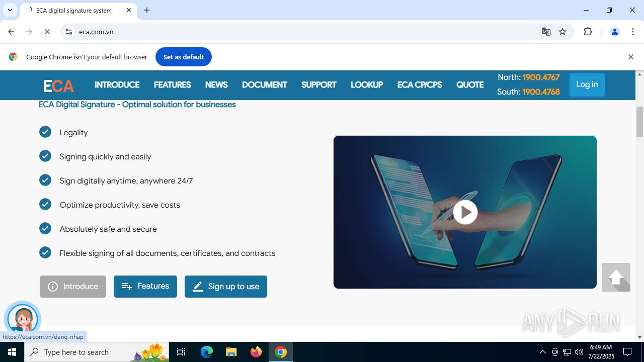Click Set as default button

[x=184, y=57]
